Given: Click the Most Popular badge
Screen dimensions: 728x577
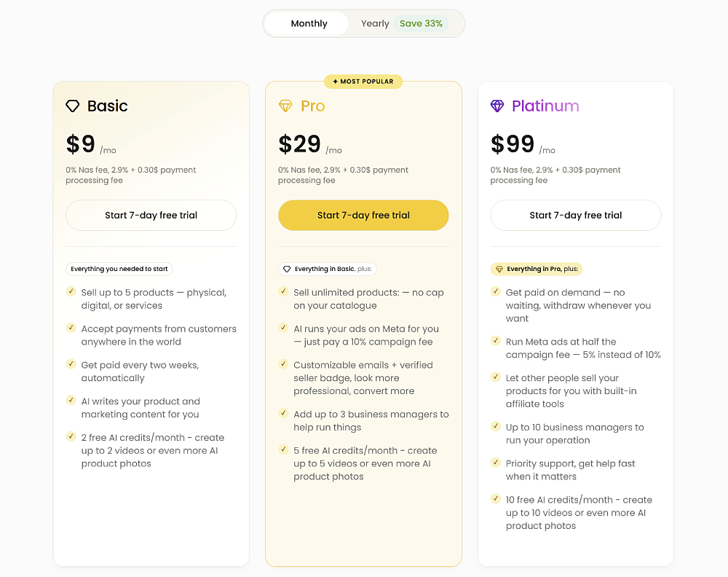Looking at the screenshot, I should tap(363, 82).
